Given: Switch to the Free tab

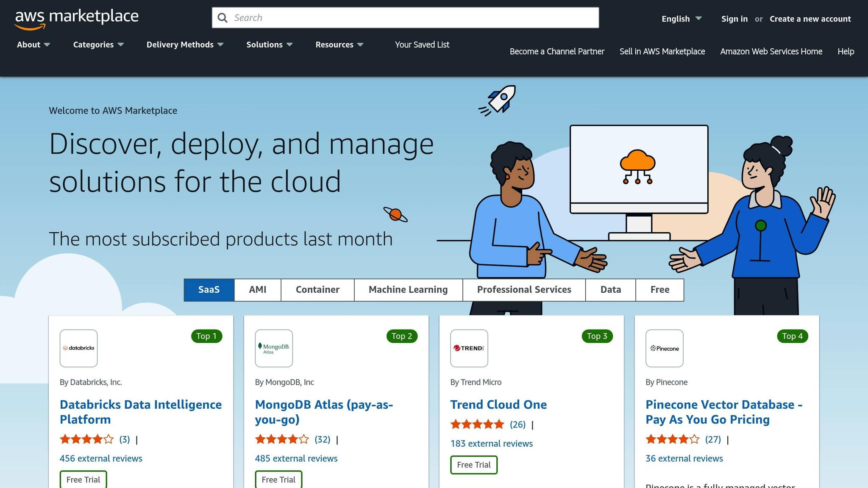Looking at the screenshot, I should click(660, 290).
